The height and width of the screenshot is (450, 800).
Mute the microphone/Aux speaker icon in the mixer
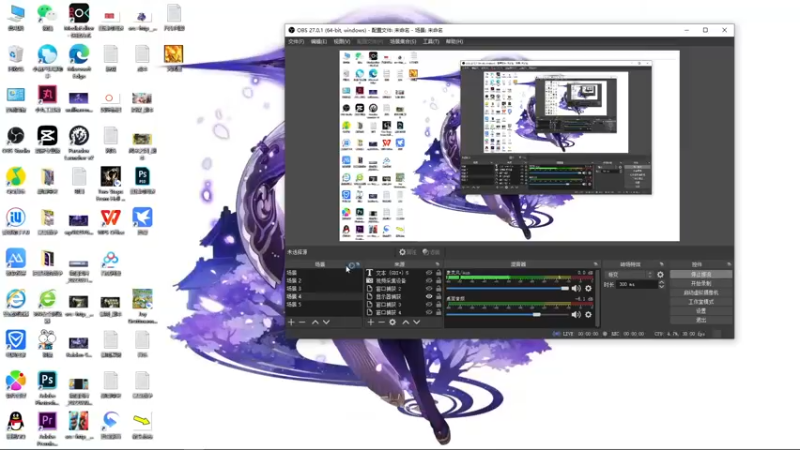pyautogui.click(x=577, y=288)
